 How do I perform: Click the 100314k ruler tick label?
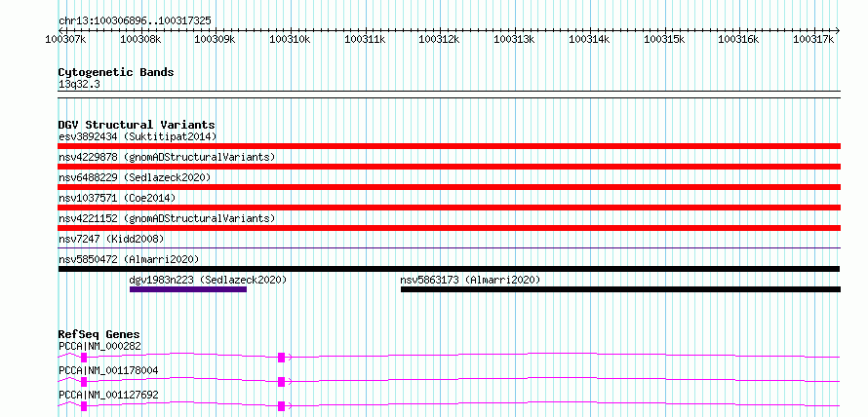click(x=589, y=39)
